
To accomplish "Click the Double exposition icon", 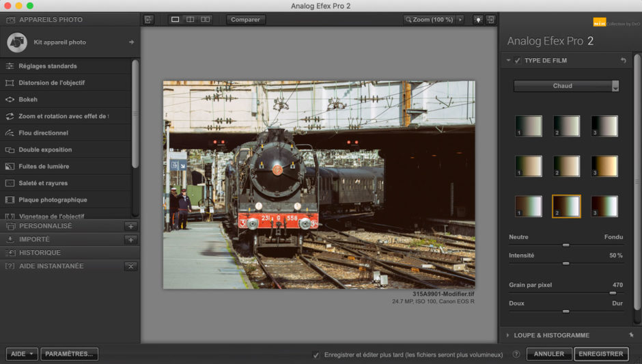I will click(x=10, y=150).
